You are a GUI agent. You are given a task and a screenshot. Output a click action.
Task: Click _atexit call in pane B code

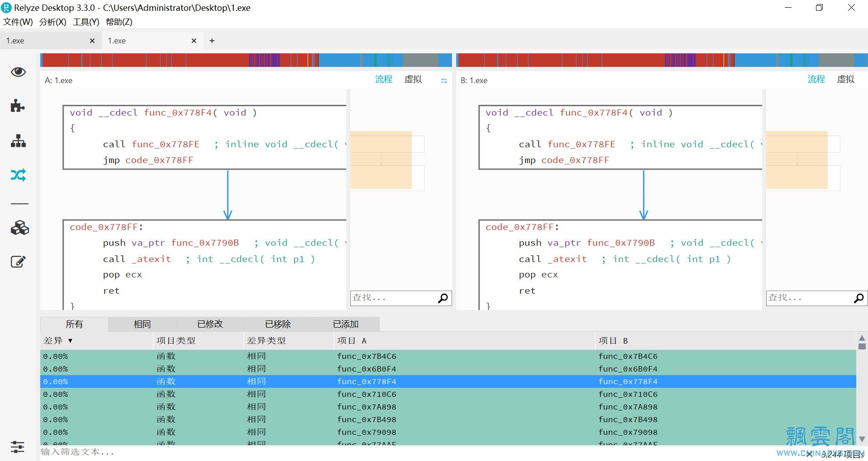point(567,259)
